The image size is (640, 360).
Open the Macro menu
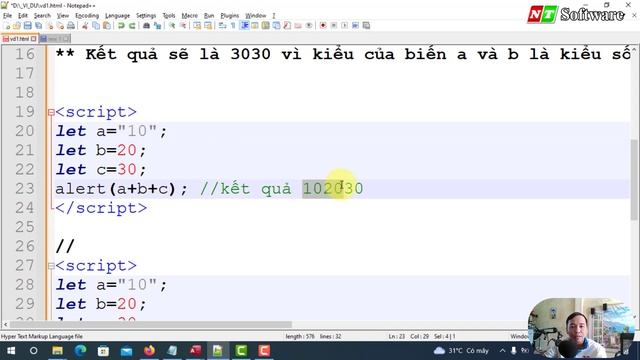point(189,16)
